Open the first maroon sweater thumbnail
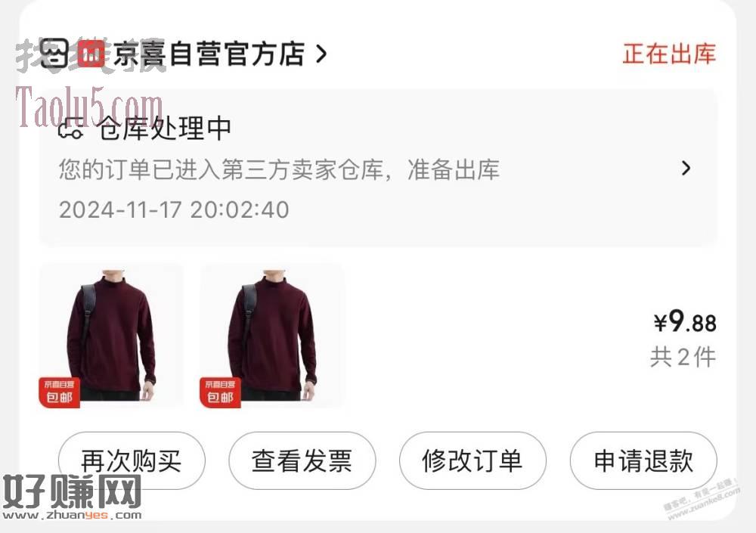The height and width of the screenshot is (533, 756). pyautogui.click(x=111, y=336)
